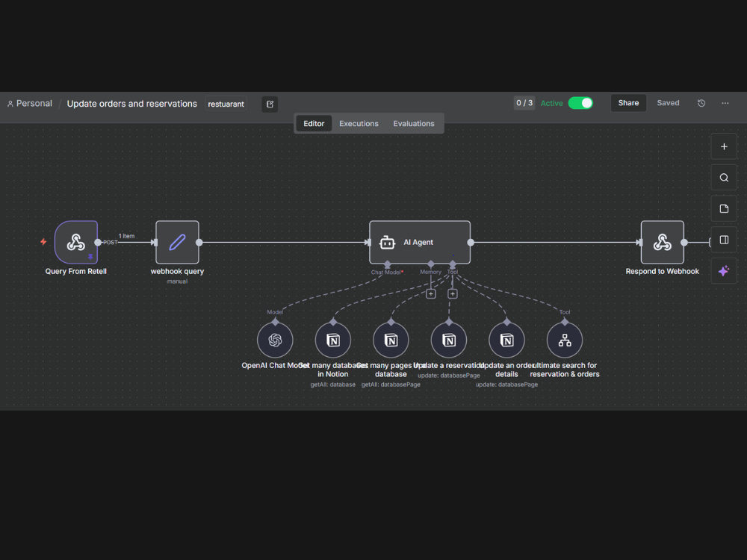
Task: Click the output connector of AI Agent node
Action: tap(471, 243)
